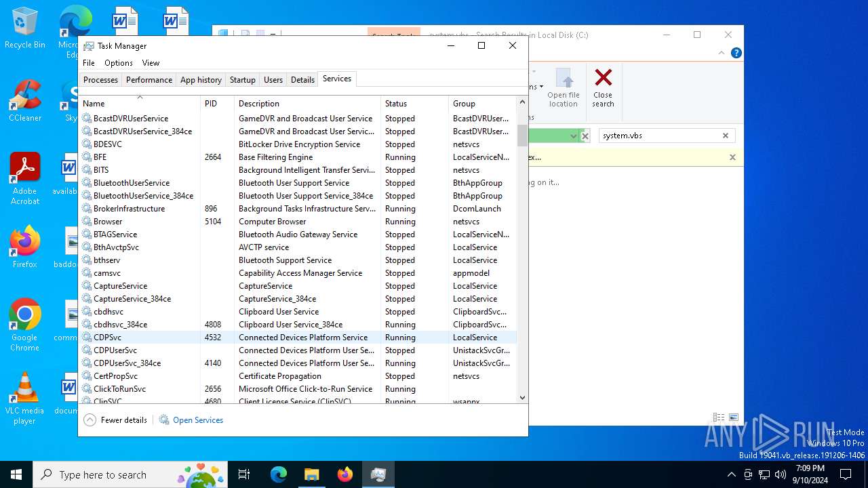Select cbdhsvc_384ce service row
868x488 pixels.
tap(298, 325)
